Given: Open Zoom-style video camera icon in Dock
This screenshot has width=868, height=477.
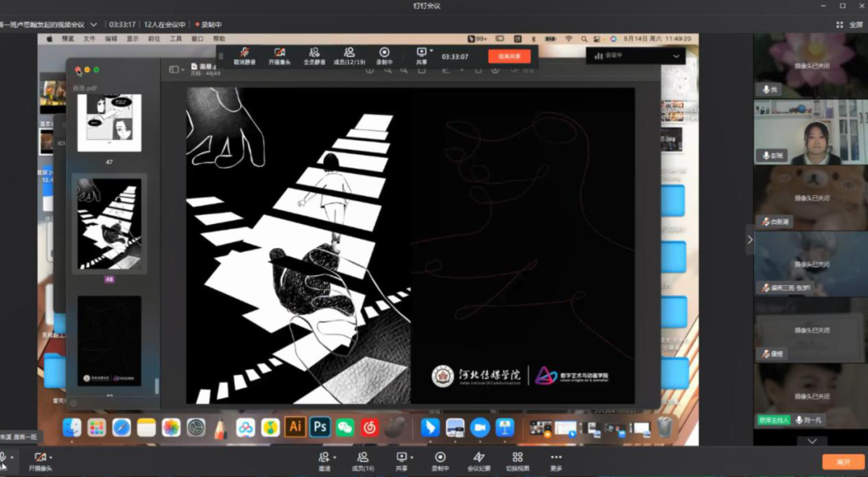Looking at the screenshot, I should [x=480, y=428].
